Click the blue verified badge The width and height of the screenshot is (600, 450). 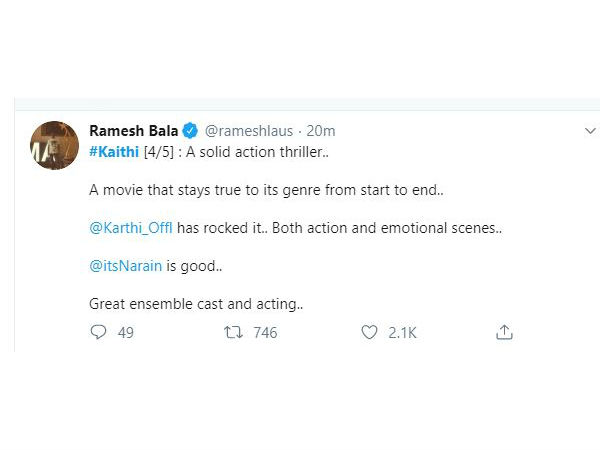pos(189,131)
